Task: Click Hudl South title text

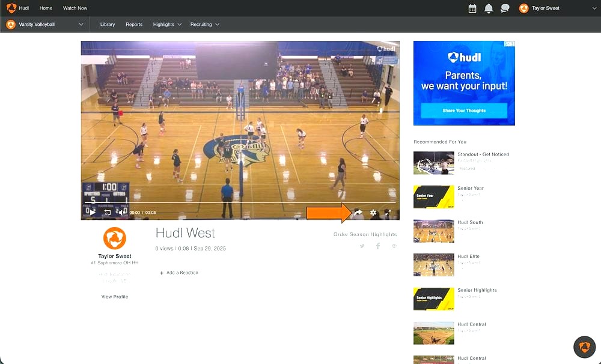Action: pos(470,222)
